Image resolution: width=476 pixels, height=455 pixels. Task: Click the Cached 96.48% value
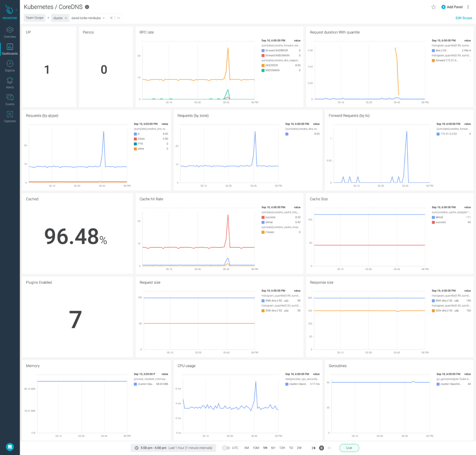(x=76, y=236)
